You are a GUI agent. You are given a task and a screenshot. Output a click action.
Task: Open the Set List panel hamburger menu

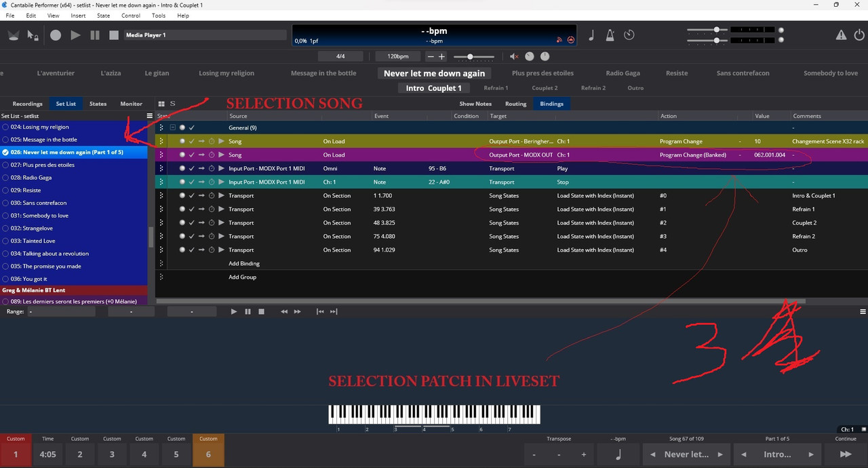[150, 116]
